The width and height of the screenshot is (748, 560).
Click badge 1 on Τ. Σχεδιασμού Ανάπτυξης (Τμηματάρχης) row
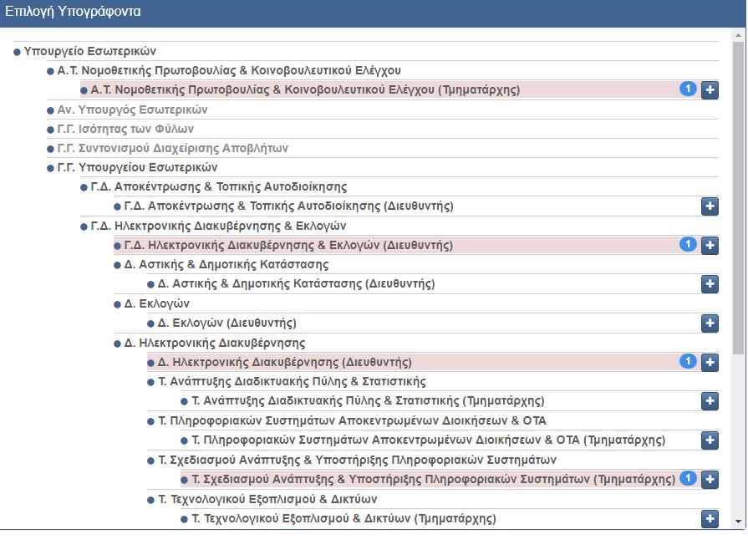[x=688, y=478]
